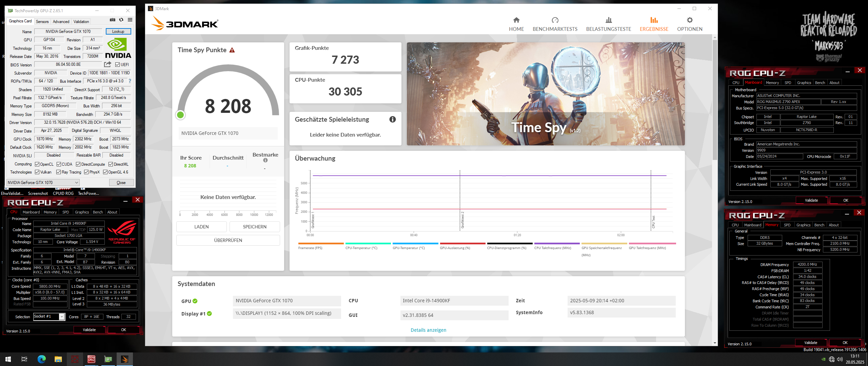Click the red GPU-Auslastung legend swatch
This screenshot has width=868, height=366.
462,243
